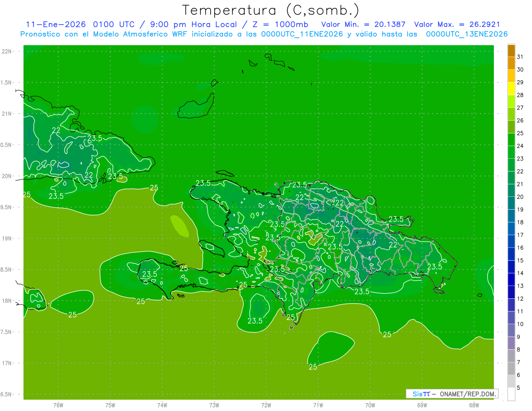This screenshot has width=532, height=411.
Task: Click color scale label 29
Action: coord(520,82)
